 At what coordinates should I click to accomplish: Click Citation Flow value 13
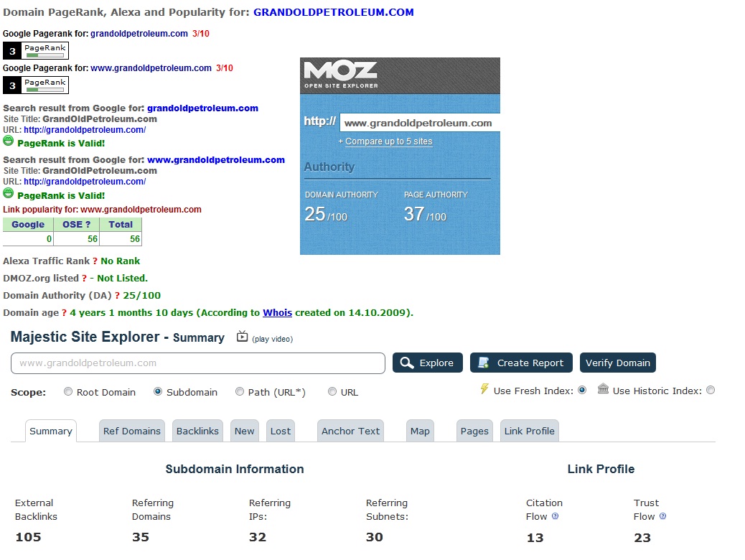[x=535, y=538]
